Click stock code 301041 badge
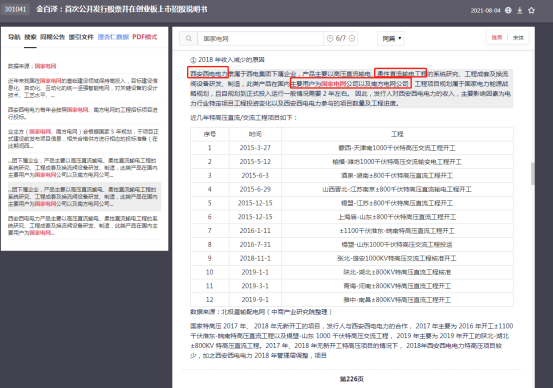Screen dimensions: 553x388 pos(16,9)
